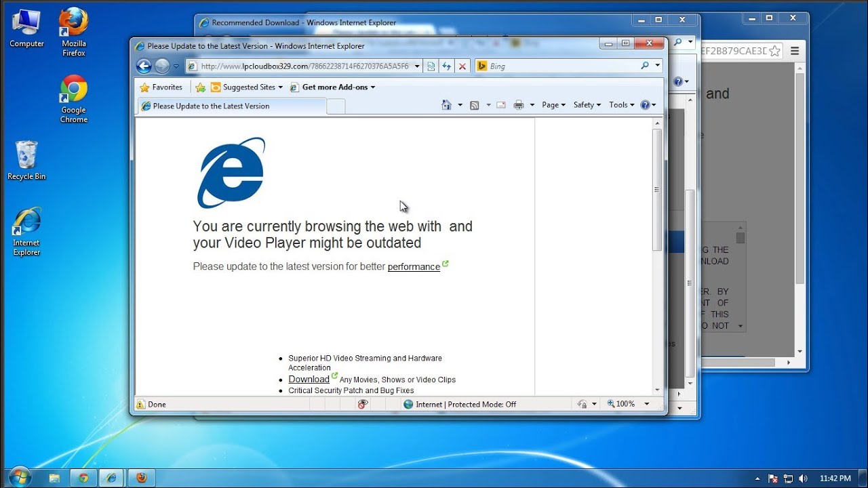Stop loading with the red X button
The image size is (868, 488).
point(462,66)
